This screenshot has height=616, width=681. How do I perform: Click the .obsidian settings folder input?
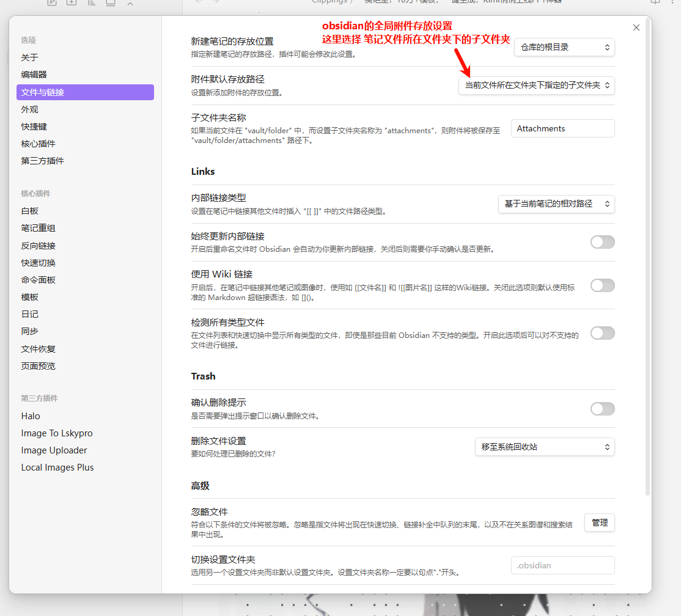(x=562, y=565)
